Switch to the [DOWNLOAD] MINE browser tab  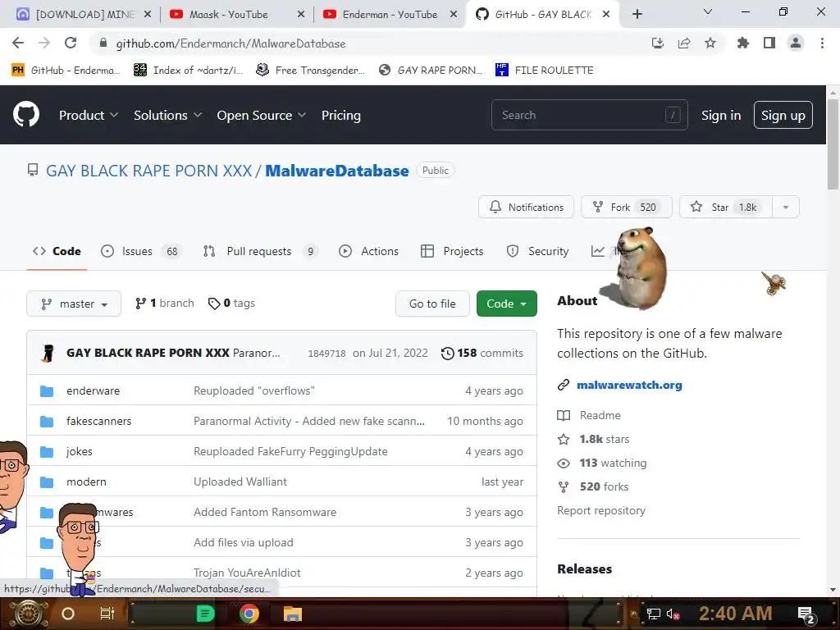84,15
